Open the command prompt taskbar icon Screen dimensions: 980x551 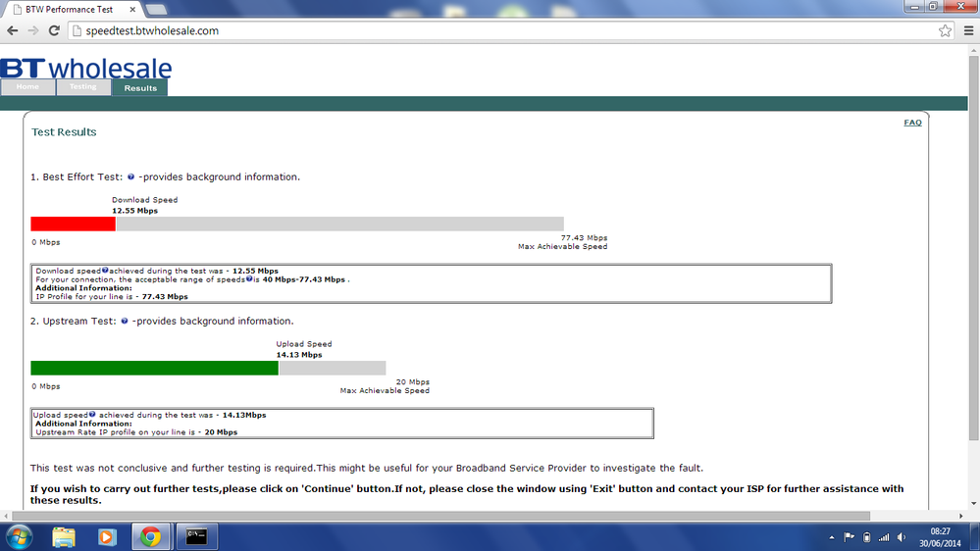[x=196, y=536]
